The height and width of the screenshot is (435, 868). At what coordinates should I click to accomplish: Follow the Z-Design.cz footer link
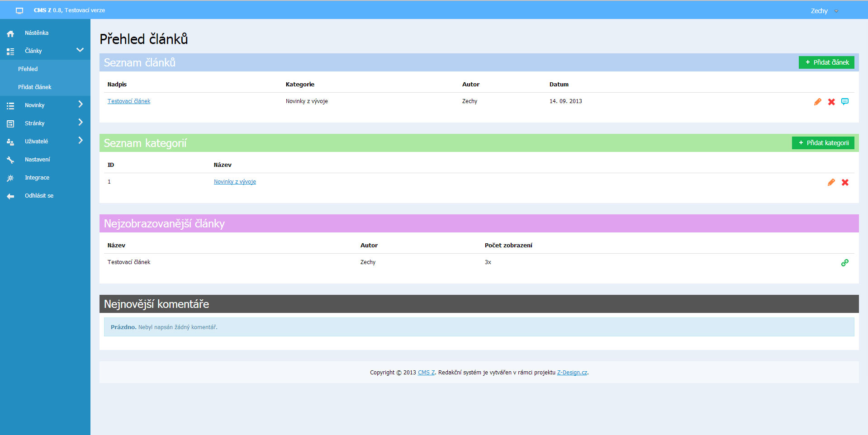coord(572,373)
